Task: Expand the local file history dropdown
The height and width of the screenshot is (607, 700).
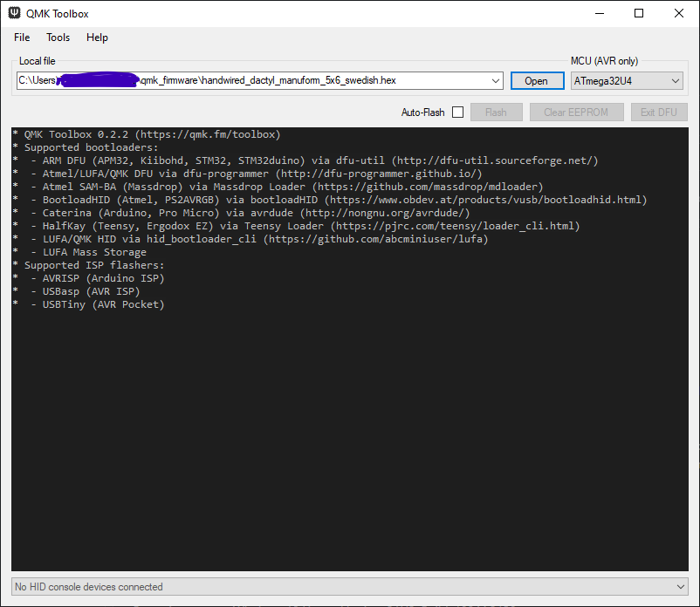Action: pos(498,79)
